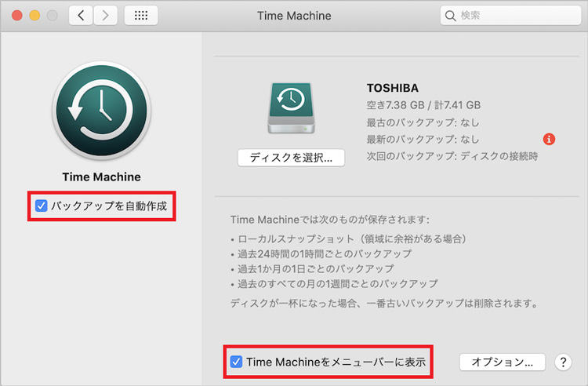Click 過去のすべての月の1週間ごとのバックアップ line
This screenshot has height=386, width=588.
pyautogui.click(x=334, y=284)
